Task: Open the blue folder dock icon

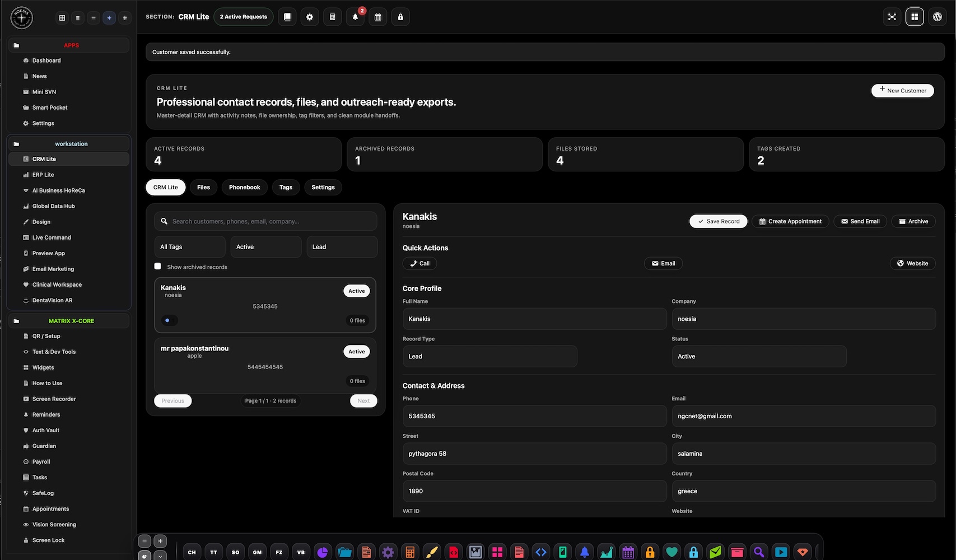Action: (x=344, y=552)
